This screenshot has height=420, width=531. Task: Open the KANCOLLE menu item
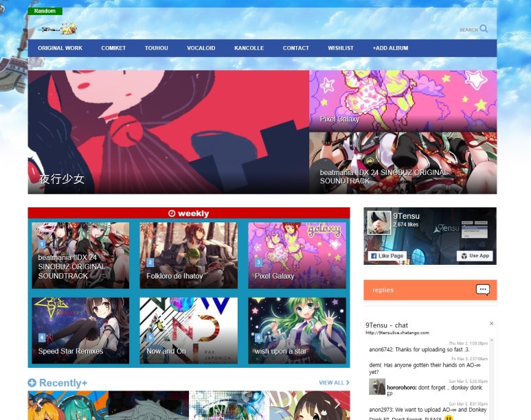[x=249, y=48]
